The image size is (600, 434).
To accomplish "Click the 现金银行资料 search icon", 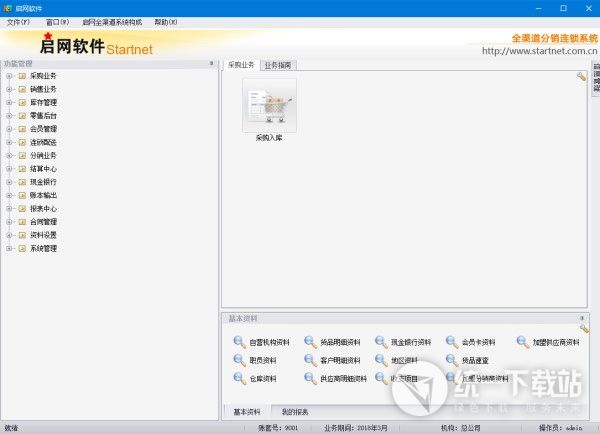I will point(381,342).
